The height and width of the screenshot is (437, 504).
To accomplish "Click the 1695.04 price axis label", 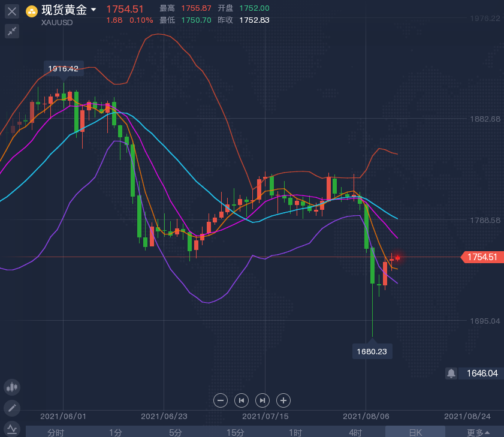I will point(485,321).
